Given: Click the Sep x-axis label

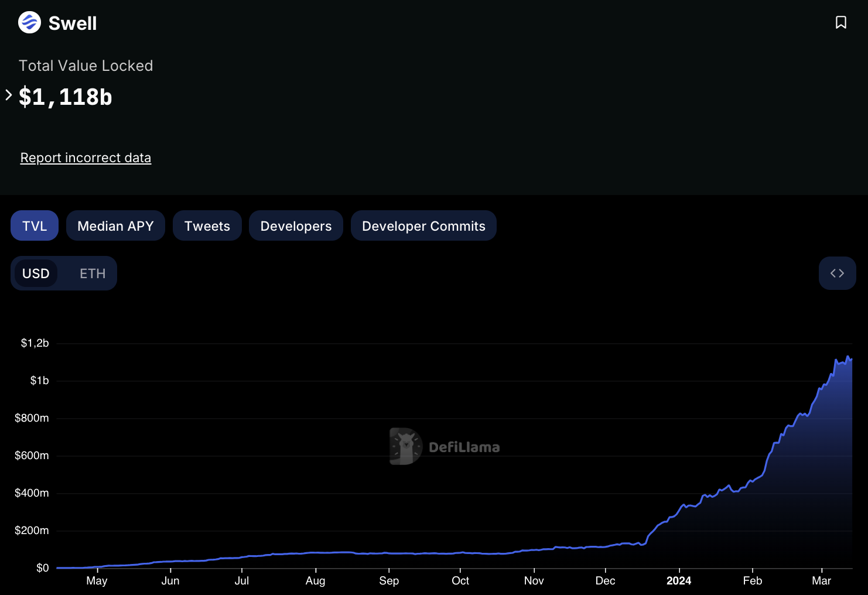Looking at the screenshot, I should [389, 581].
